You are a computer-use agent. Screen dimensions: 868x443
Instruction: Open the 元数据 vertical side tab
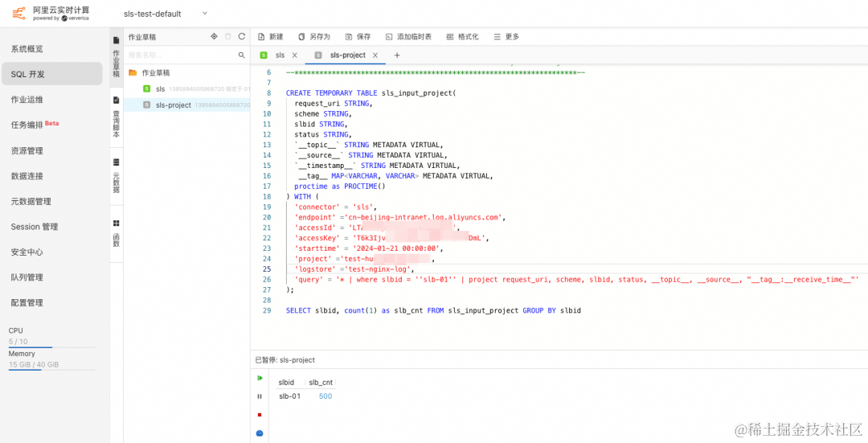[x=117, y=175]
